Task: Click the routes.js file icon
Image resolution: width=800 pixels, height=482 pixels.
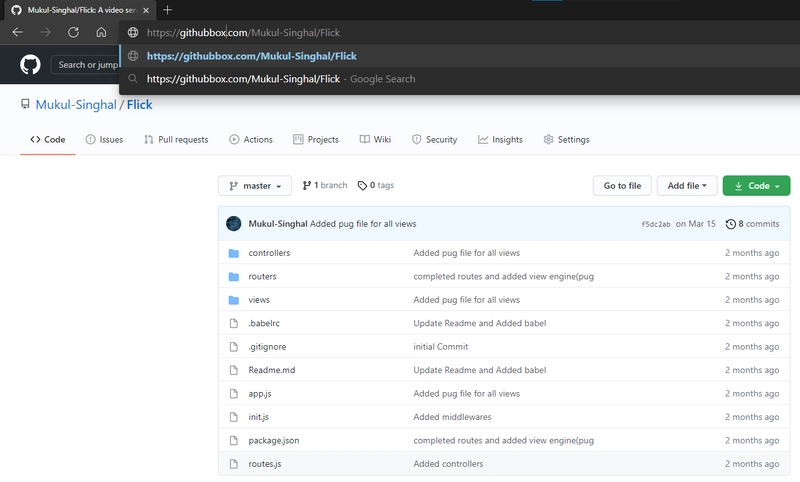Action: coord(234,464)
